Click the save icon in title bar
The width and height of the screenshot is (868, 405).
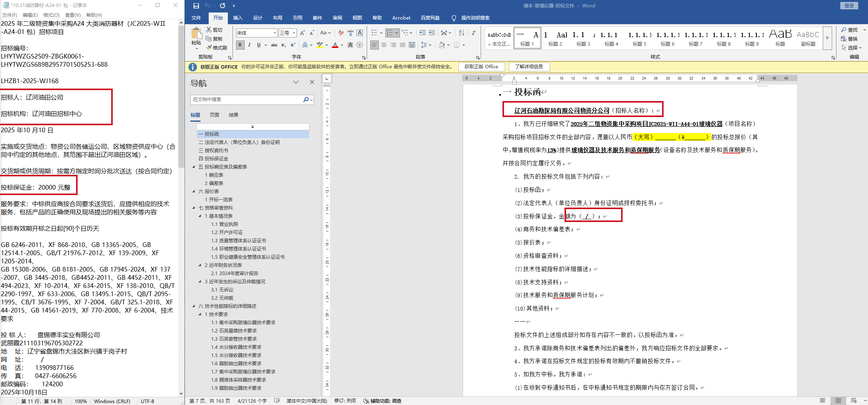pyautogui.click(x=196, y=6)
